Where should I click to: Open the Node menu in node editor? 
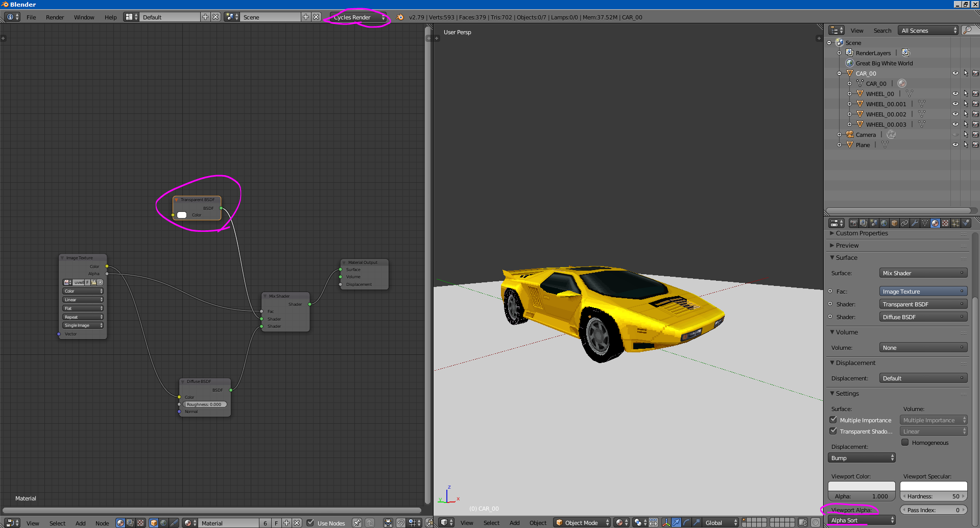pos(102,523)
